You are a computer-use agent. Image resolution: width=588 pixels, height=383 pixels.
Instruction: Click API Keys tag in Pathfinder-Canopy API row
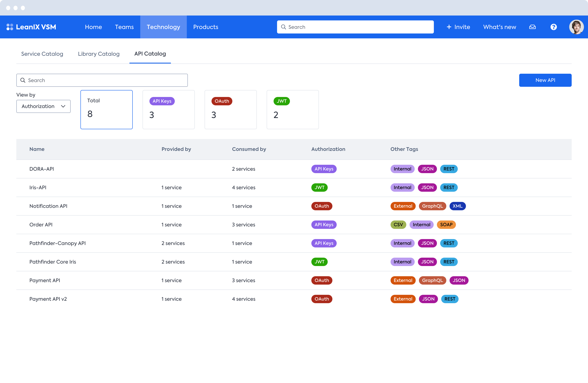[324, 243]
